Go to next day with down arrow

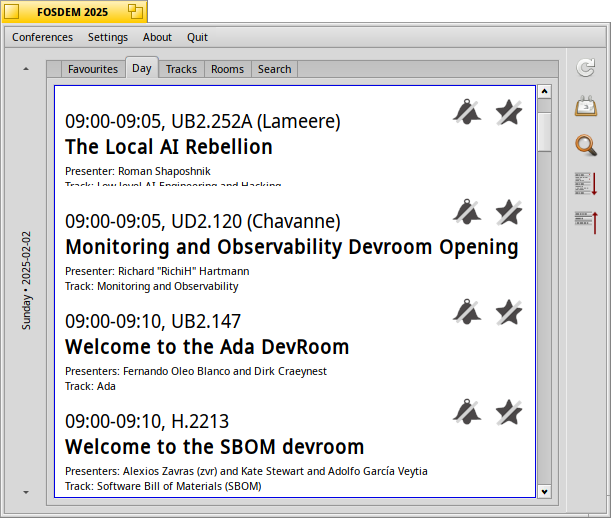(x=26, y=492)
